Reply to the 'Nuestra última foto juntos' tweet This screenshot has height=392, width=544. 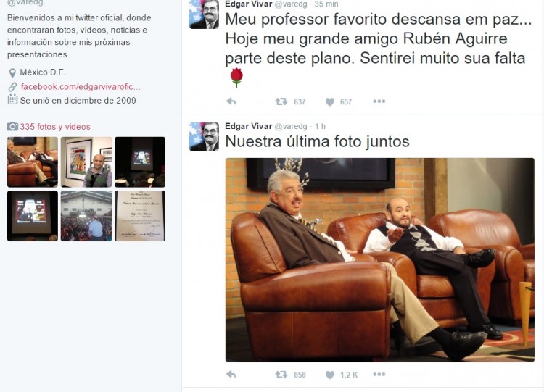click(x=231, y=375)
